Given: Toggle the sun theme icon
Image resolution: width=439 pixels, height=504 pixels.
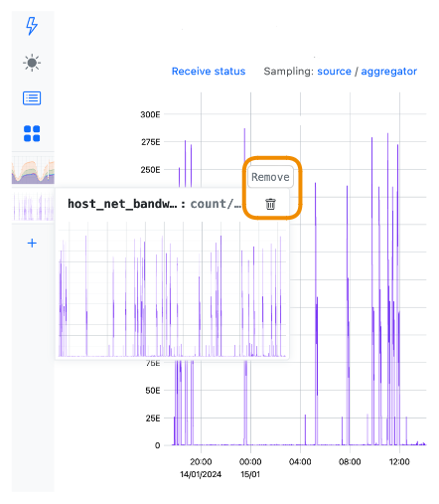Looking at the screenshot, I should coord(32,63).
